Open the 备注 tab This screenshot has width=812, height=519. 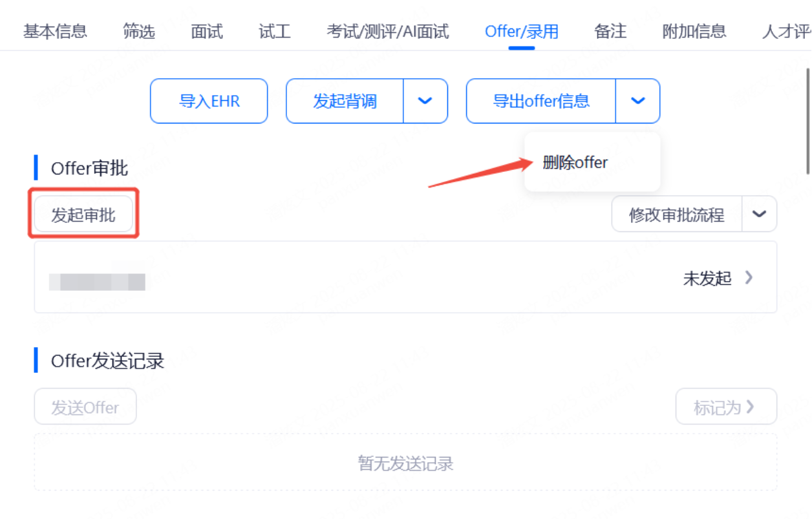tap(610, 31)
